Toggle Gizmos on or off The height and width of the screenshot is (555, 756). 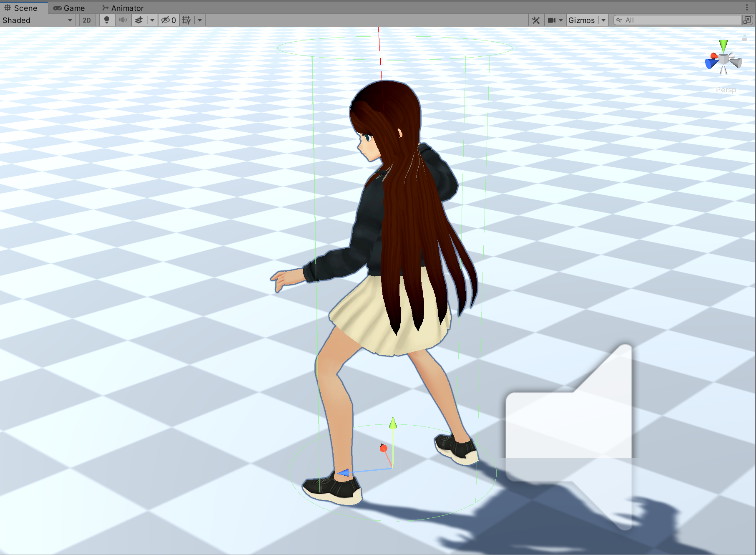coord(581,20)
